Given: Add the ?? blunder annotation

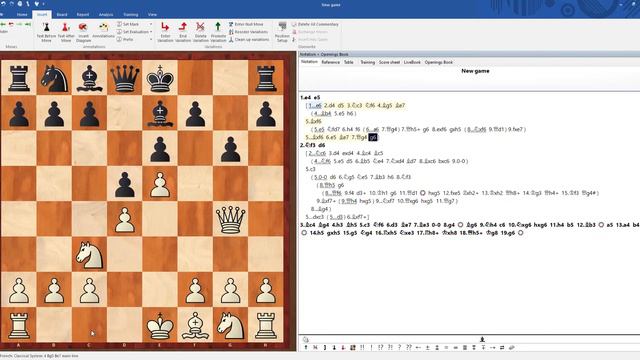Looking at the screenshot, I should point(409,347).
